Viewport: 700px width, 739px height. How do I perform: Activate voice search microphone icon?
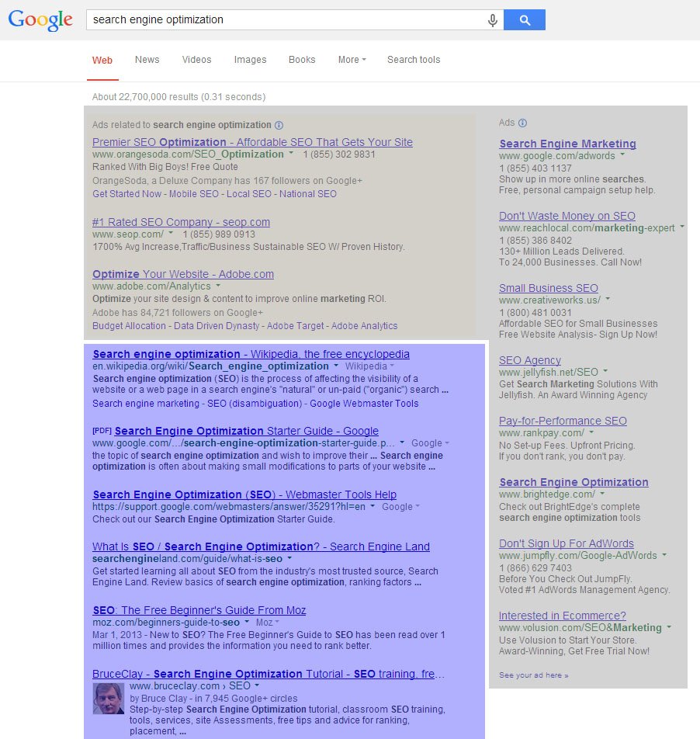pyautogui.click(x=492, y=20)
